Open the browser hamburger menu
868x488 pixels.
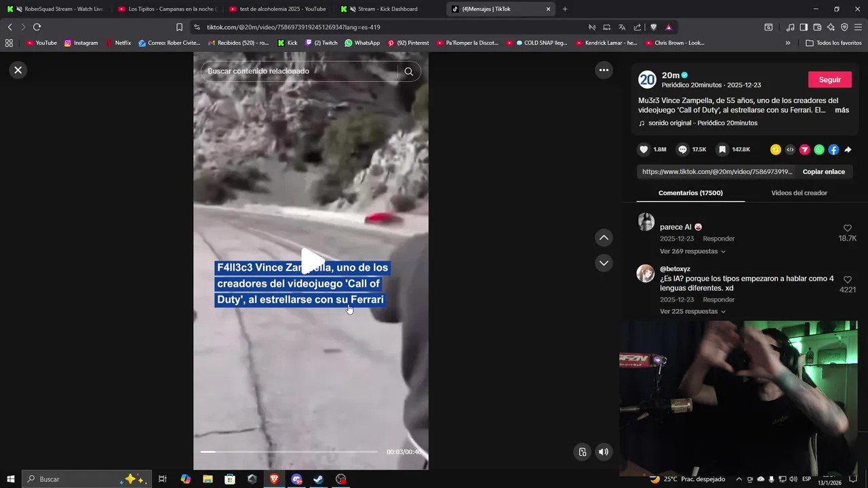click(858, 27)
